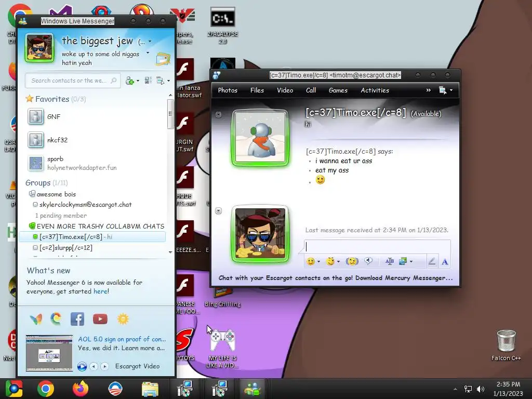Collapse my display picture in chat
Image resolution: width=532 pixels, height=399 pixels.
click(x=219, y=211)
